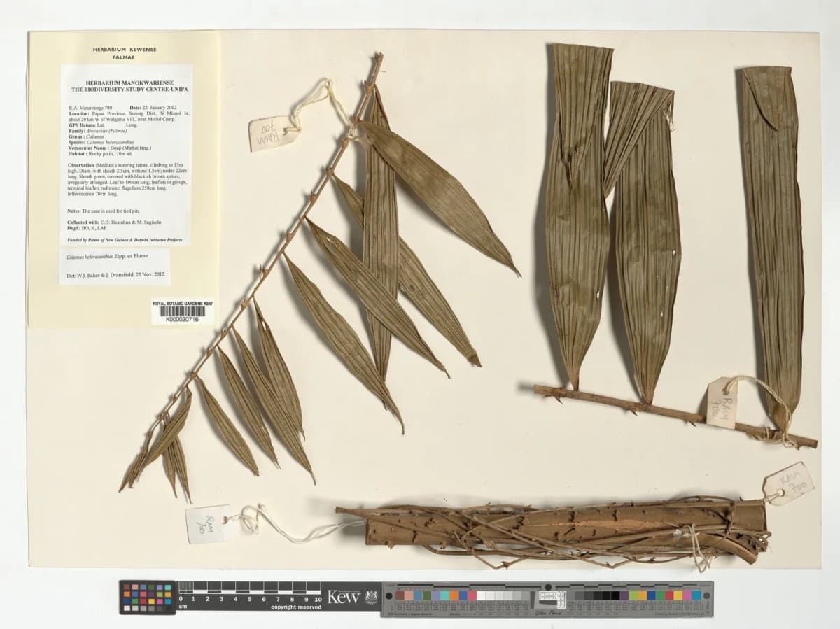The height and width of the screenshot is (629, 840).
Task: Click collector number "R.A. Maturbongs 700"
Action: pyautogui.click(x=90, y=108)
